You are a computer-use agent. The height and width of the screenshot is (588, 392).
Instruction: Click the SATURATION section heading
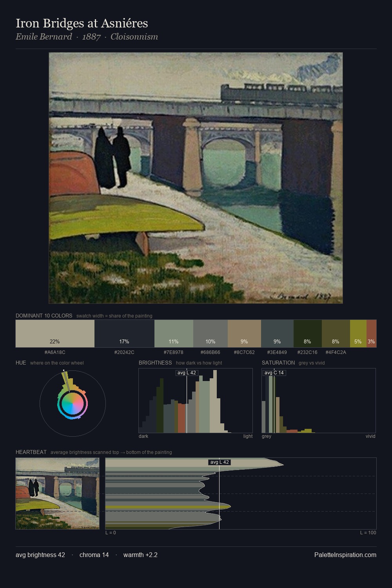[278, 363]
